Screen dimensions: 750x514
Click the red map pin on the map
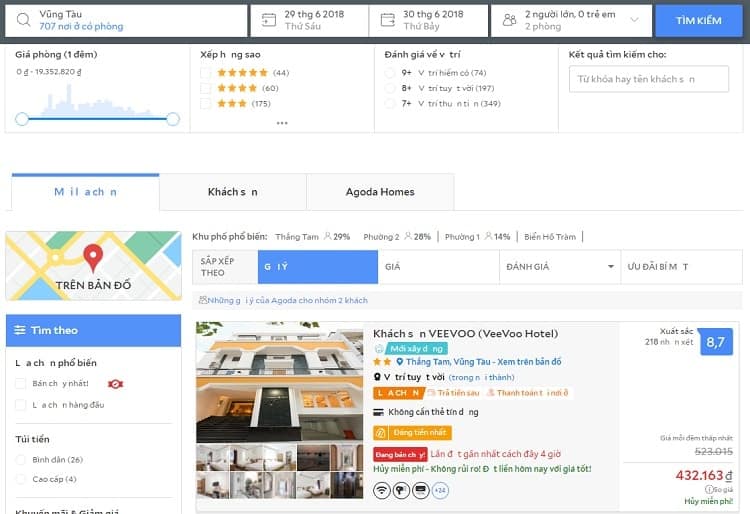[x=93, y=257]
